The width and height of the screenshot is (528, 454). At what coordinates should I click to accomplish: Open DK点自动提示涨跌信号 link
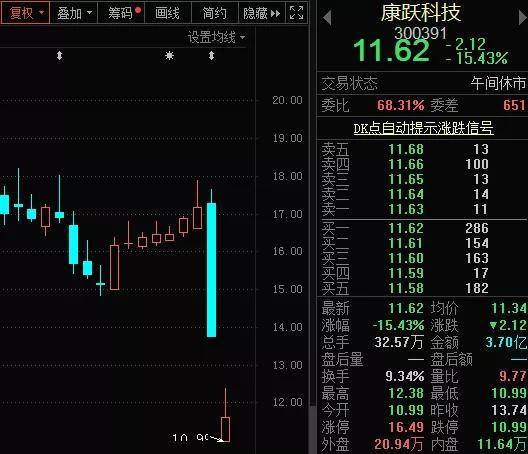(423, 128)
